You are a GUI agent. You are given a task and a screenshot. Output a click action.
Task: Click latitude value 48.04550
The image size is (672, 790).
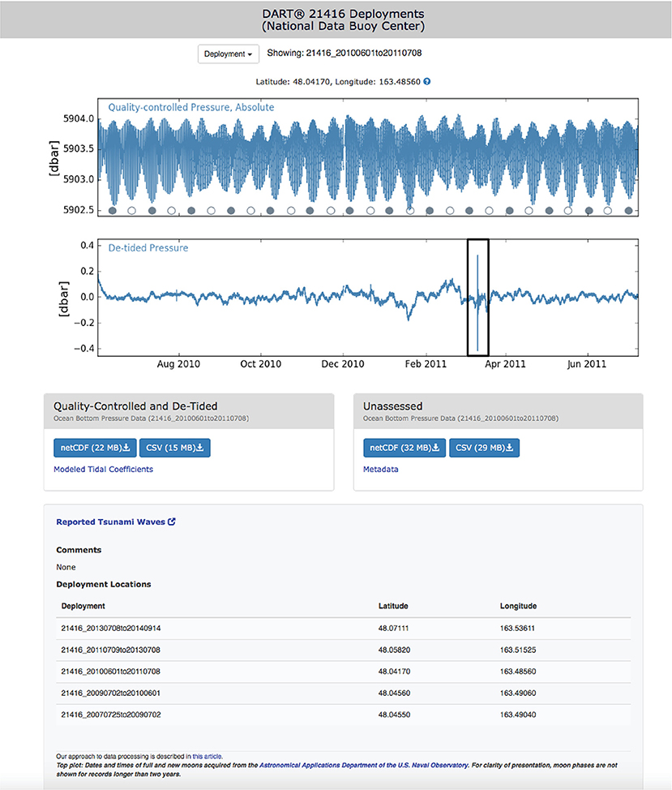[394, 715]
